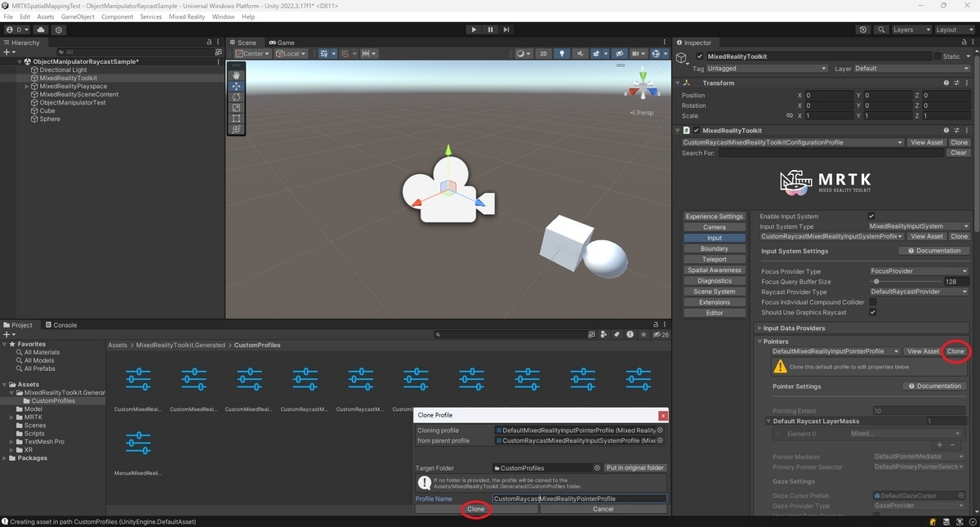Select the Rect tool in Scene toolbar
This screenshot has width=980, height=527.
click(x=236, y=118)
